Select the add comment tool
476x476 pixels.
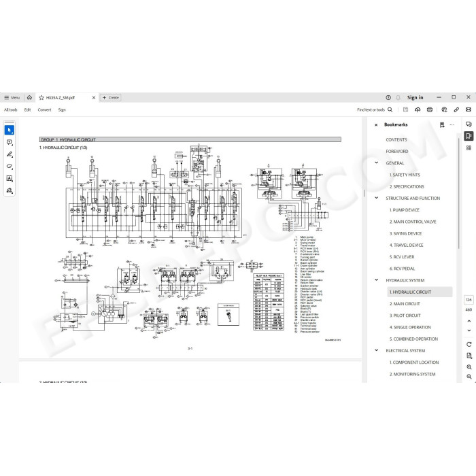pos(10,142)
